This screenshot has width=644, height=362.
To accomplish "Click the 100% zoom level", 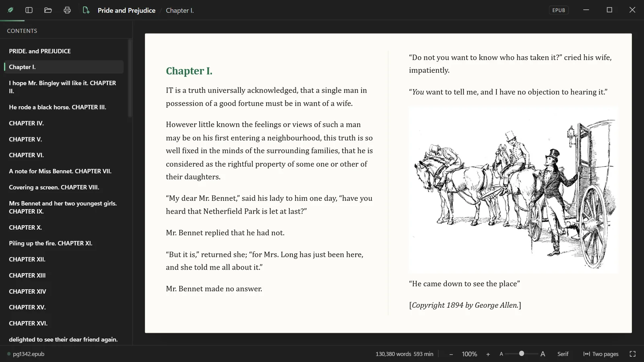I will 469,354.
